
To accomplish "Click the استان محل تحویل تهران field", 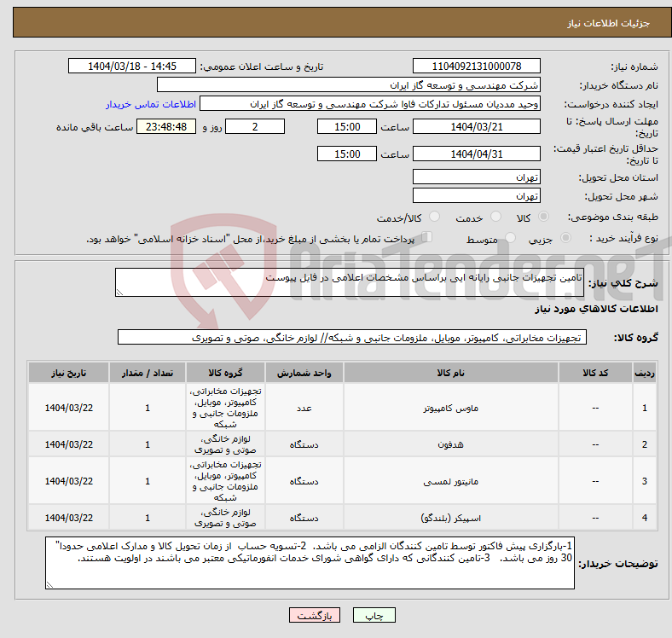I will pyautogui.click(x=476, y=177).
